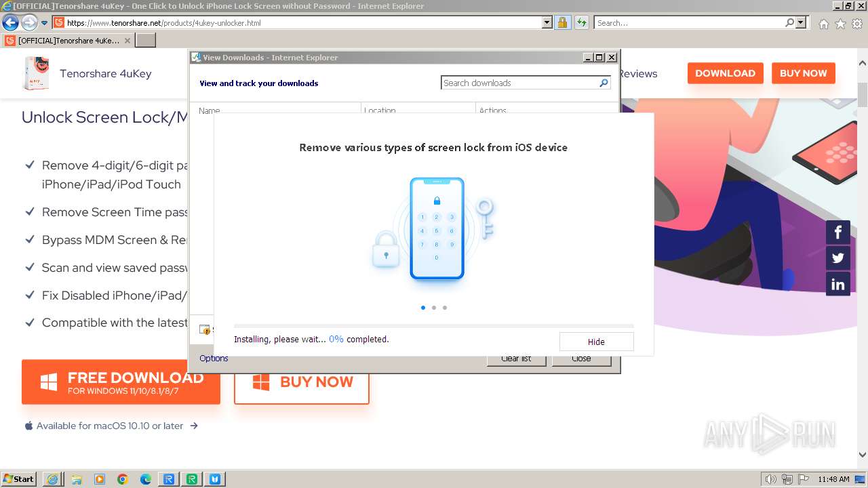Viewport: 868px width, 488px height.
Task: Click the page scrollbar down arrow
Action: [862, 455]
